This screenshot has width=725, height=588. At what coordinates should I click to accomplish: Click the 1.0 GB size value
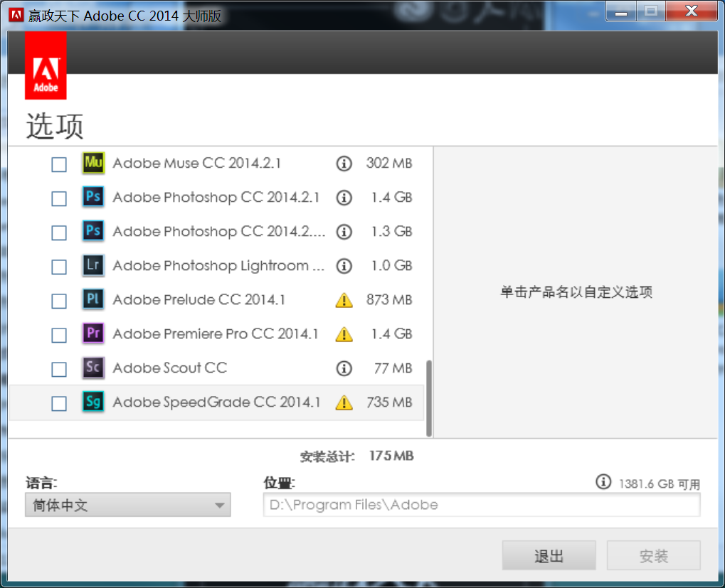[391, 266]
